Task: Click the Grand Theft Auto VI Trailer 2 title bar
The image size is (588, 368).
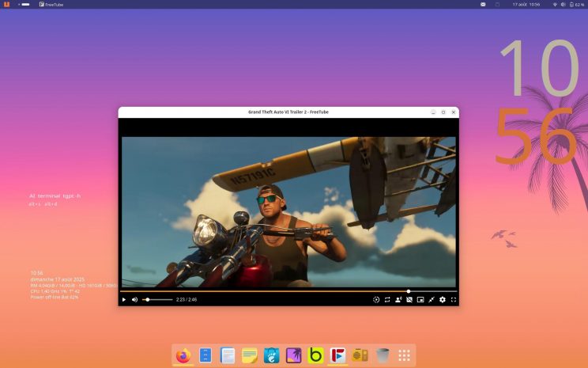Action: [x=288, y=112]
